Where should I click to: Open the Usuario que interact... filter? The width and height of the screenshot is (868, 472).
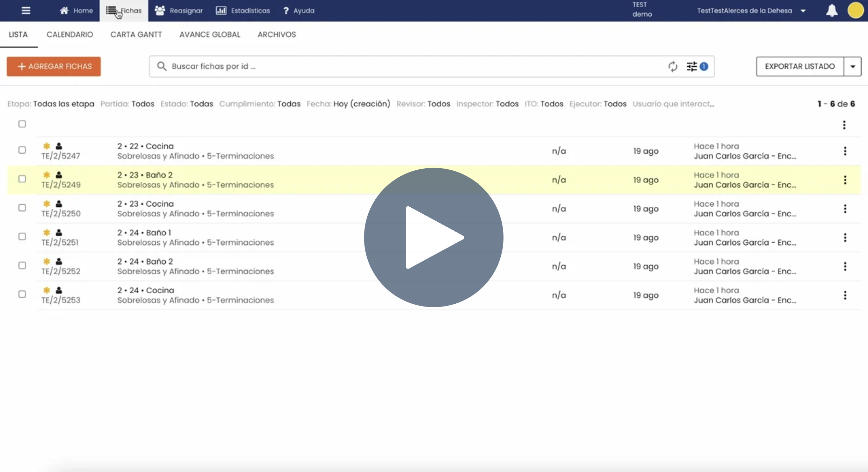[673, 104]
